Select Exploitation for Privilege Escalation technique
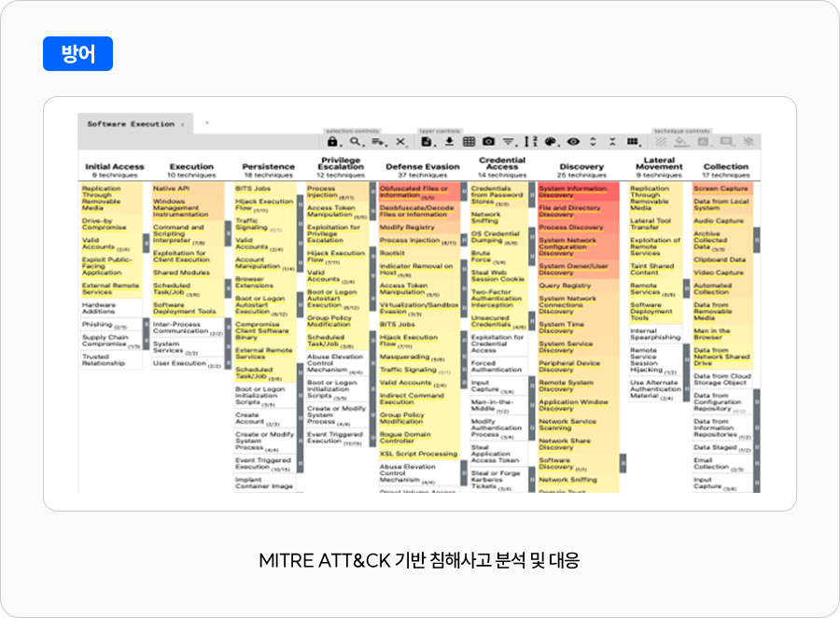This screenshot has width=840, height=618. click(x=338, y=233)
